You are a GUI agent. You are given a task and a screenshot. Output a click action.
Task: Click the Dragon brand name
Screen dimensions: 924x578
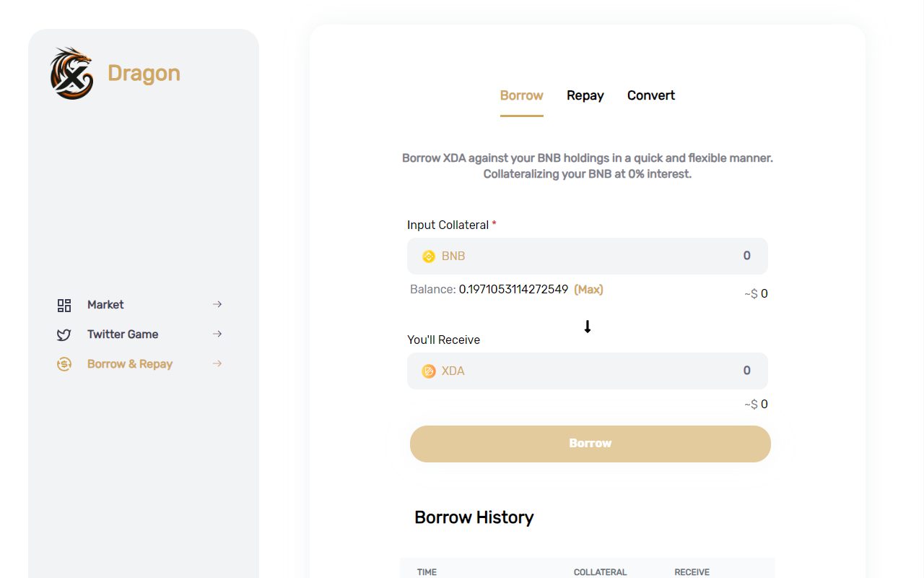pos(144,73)
